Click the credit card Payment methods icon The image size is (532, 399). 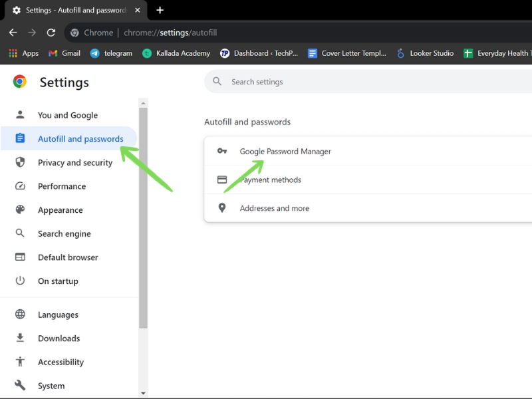(222, 180)
